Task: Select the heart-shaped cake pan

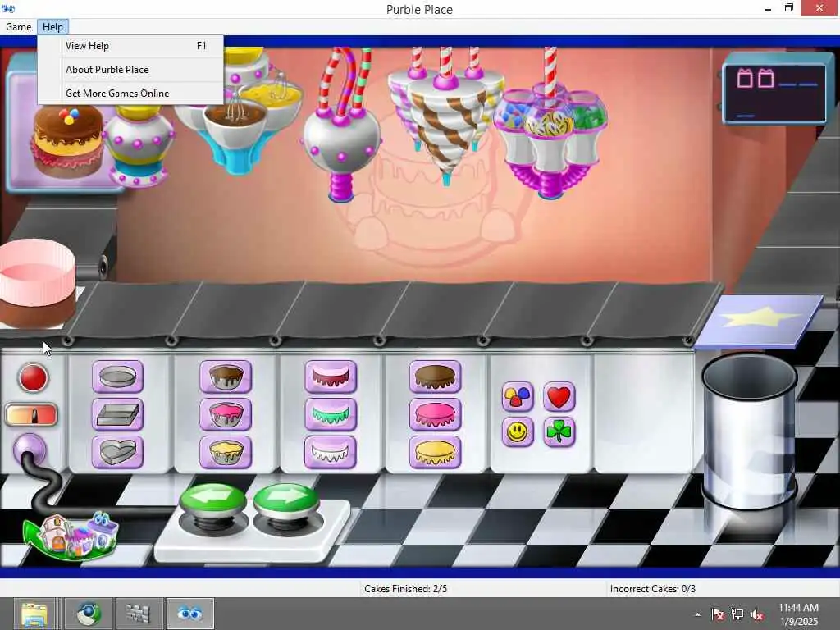Action: click(118, 452)
